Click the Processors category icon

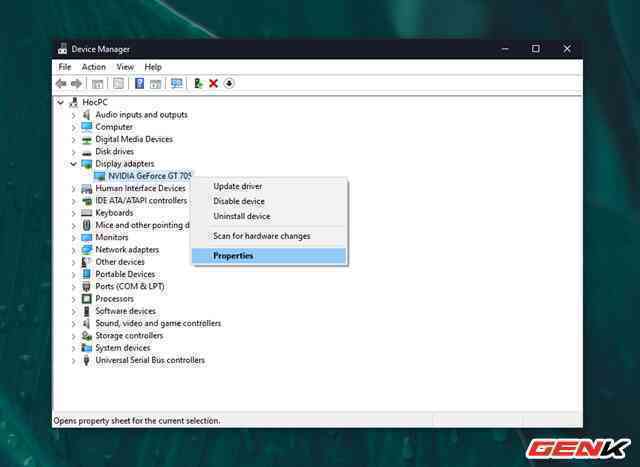pos(87,299)
